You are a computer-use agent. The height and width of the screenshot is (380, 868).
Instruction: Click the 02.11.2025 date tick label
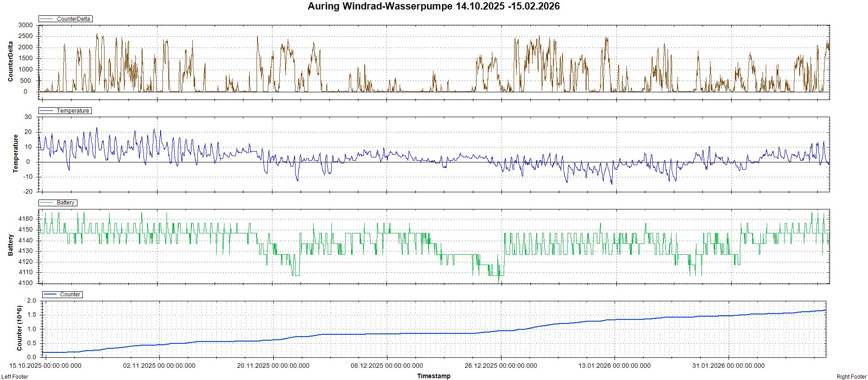[159, 366]
